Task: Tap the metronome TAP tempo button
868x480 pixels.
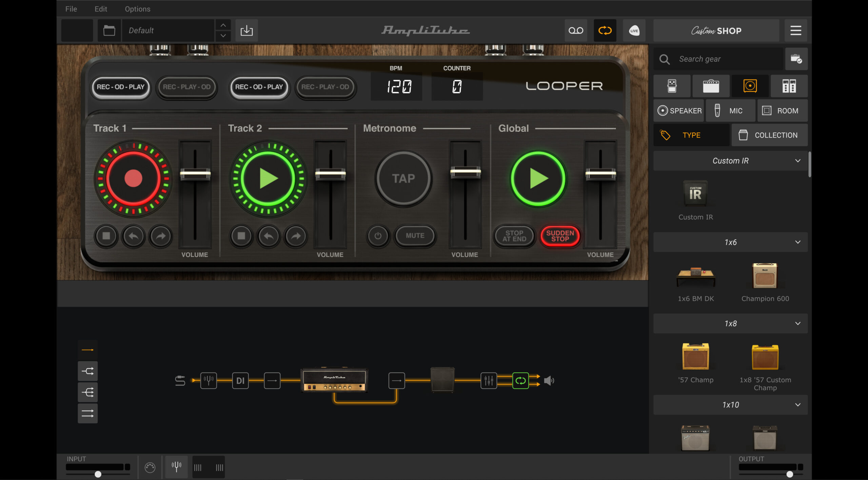Action: 403,179
